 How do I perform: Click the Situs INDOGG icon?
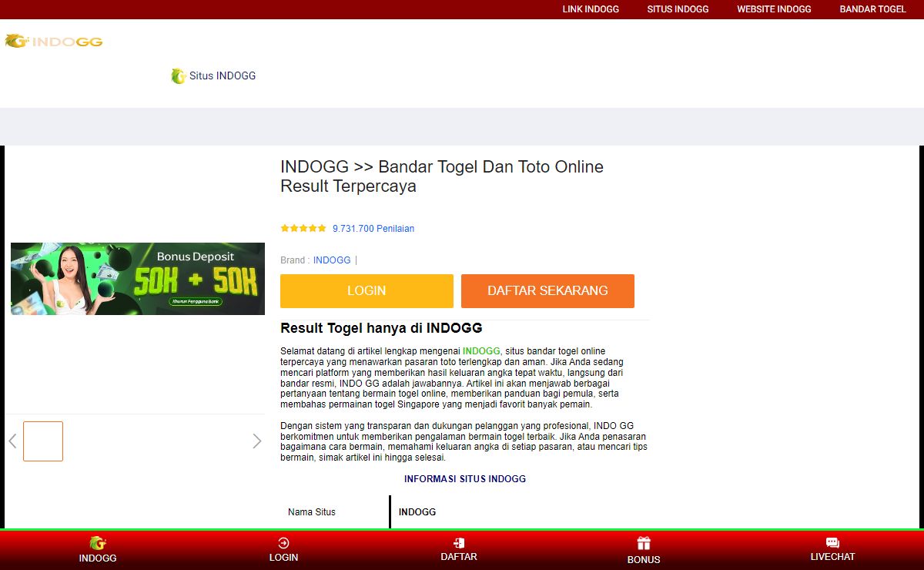tap(179, 75)
